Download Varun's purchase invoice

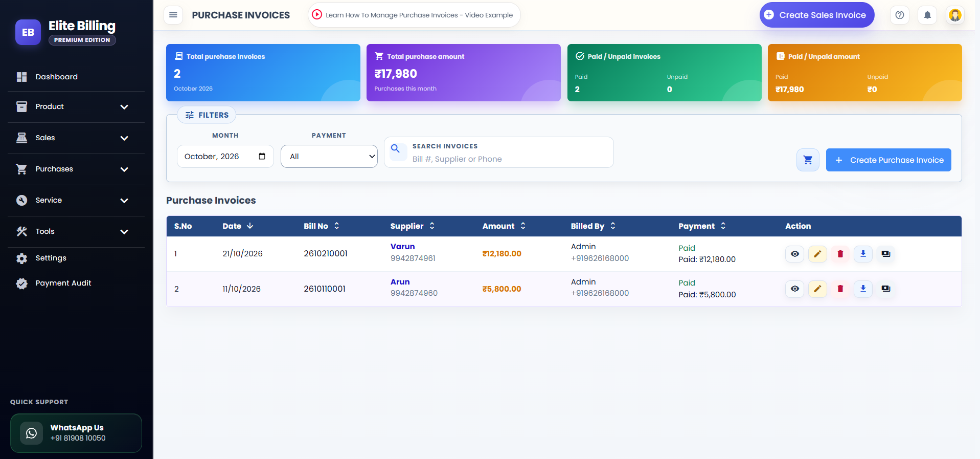click(863, 254)
